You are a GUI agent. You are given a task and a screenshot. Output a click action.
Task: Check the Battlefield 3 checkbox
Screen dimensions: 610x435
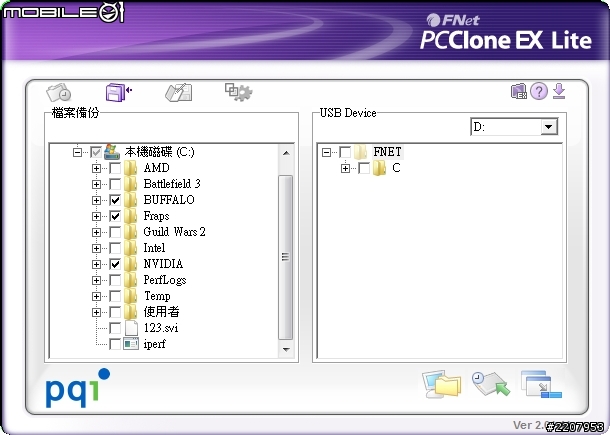pyautogui.click(x=115, y=184)
